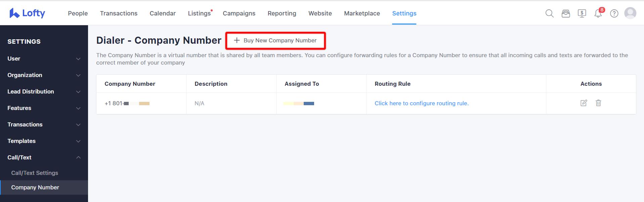Open the billing dollar icon
644x202 pixels.
[x=582, y=13]
